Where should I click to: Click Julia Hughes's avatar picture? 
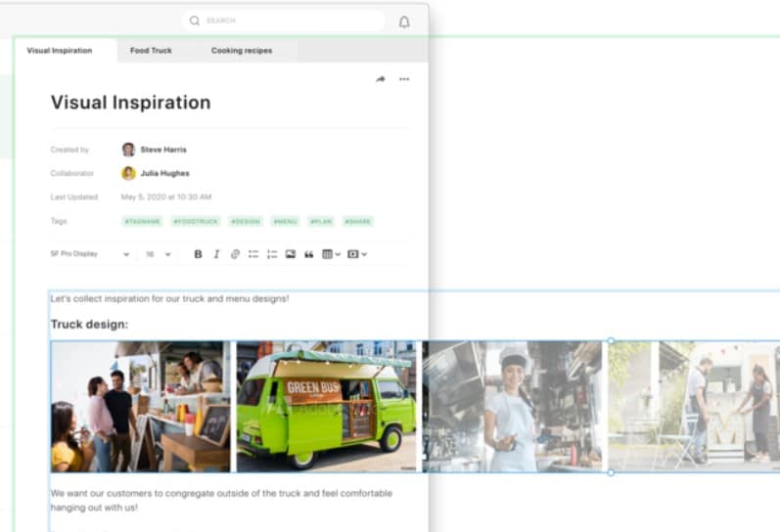(x=128, y=173)
